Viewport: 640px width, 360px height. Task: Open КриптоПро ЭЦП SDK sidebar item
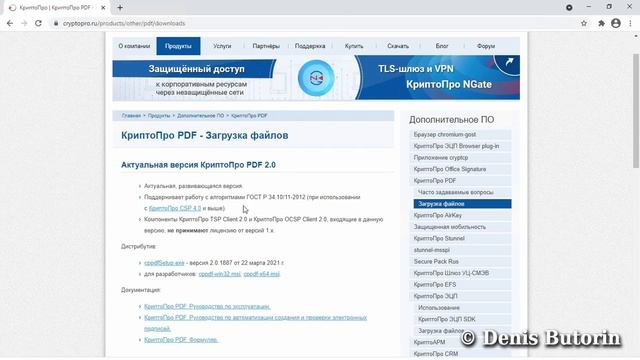coord(462,319)
